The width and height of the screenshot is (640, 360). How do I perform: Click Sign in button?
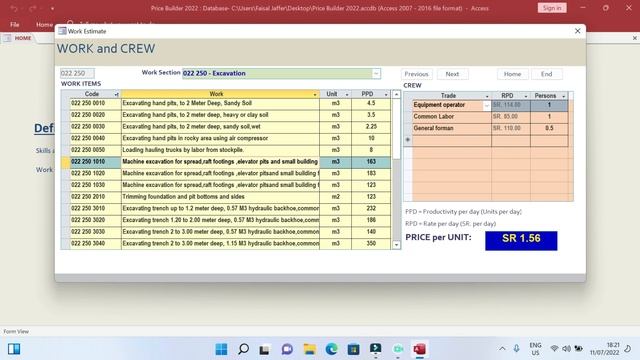552,8
